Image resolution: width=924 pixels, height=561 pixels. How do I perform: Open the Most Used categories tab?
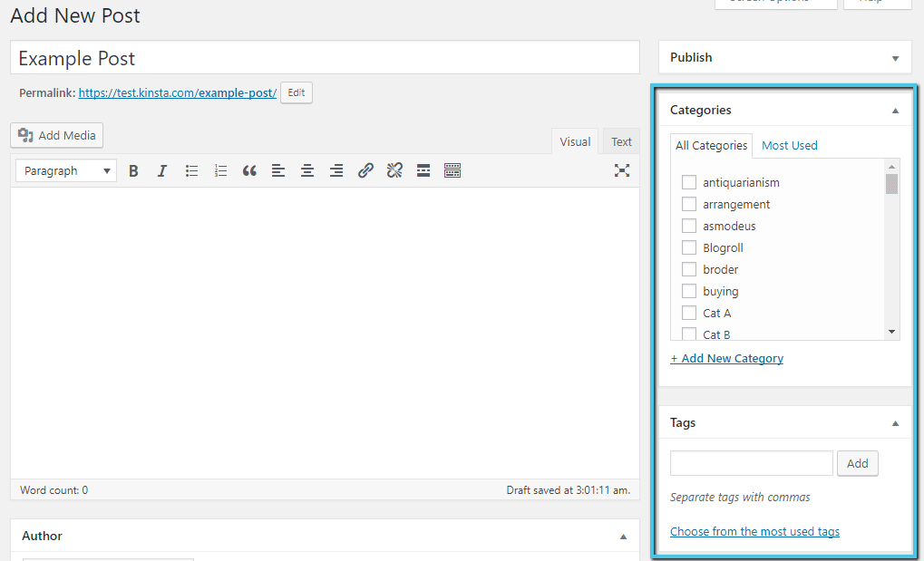coord(789,145)
